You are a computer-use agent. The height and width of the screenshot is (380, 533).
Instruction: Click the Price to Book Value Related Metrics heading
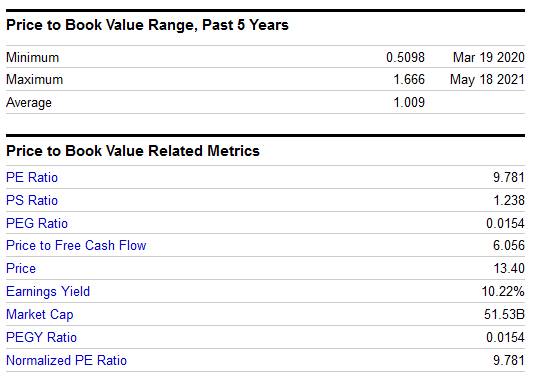133,151
